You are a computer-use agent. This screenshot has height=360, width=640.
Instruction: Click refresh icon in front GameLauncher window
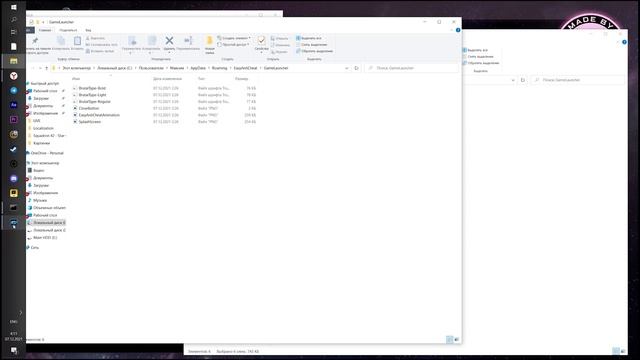pyautogui.click(x=356, y=68)
